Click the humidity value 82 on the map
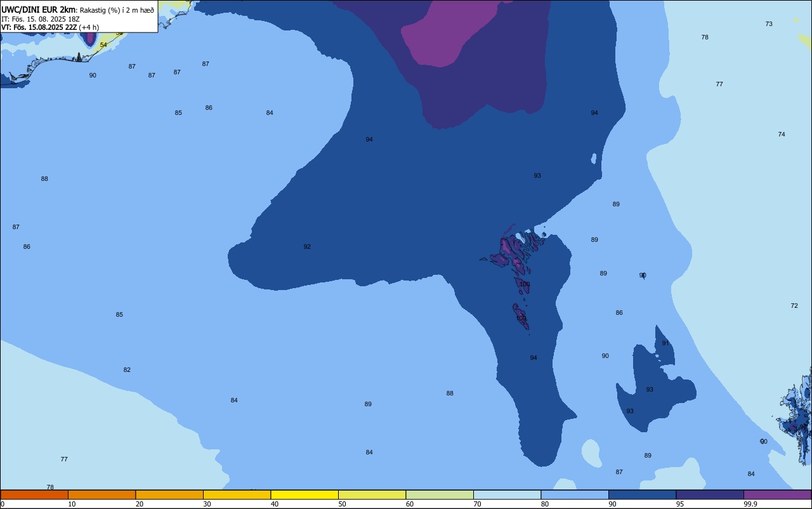Screen dimensions: 812x509 pyautogui.click(x=127, y=370)
